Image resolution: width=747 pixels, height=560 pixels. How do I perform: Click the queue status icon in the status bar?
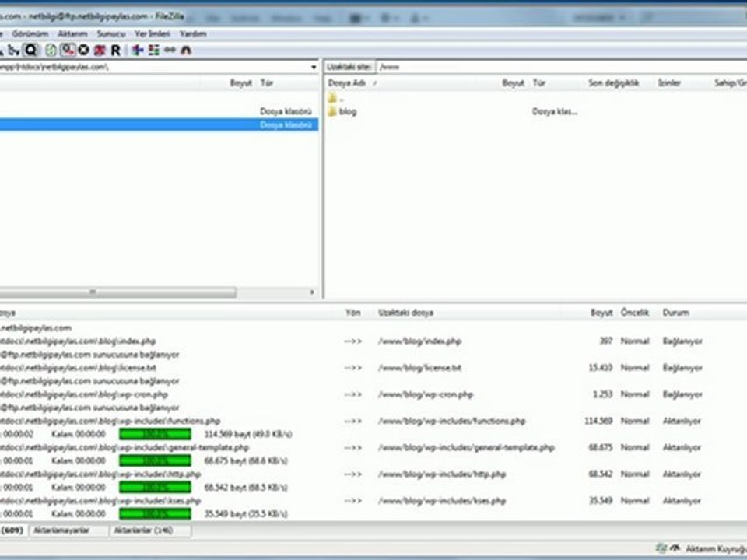pyautogui.click(x=661, y=548)
